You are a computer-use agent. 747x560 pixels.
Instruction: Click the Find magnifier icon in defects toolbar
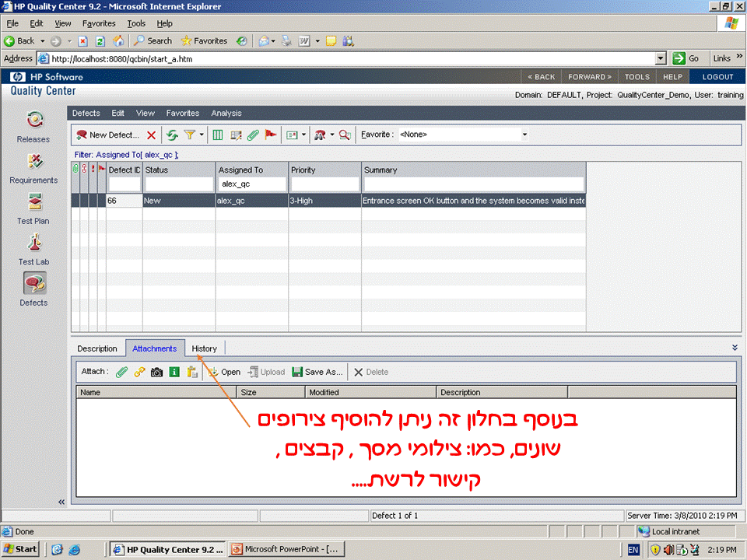(x=345, y=135)
